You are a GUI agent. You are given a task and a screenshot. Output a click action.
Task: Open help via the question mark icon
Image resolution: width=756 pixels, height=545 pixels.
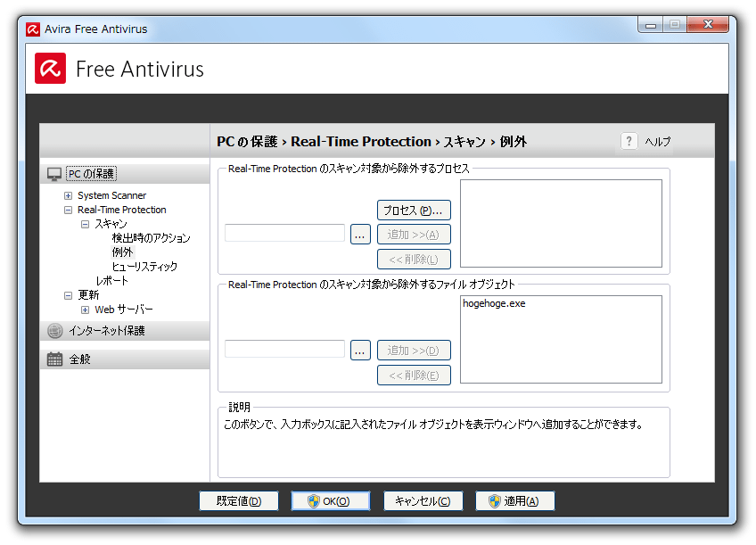coord(629,141)
